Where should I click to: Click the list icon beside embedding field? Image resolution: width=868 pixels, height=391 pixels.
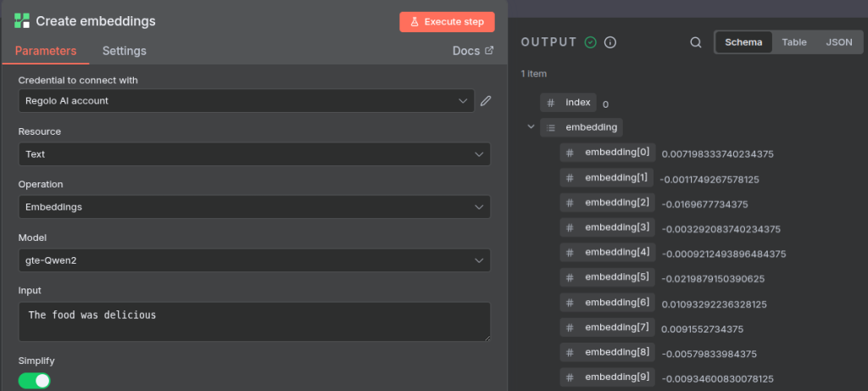coord(551,128)
